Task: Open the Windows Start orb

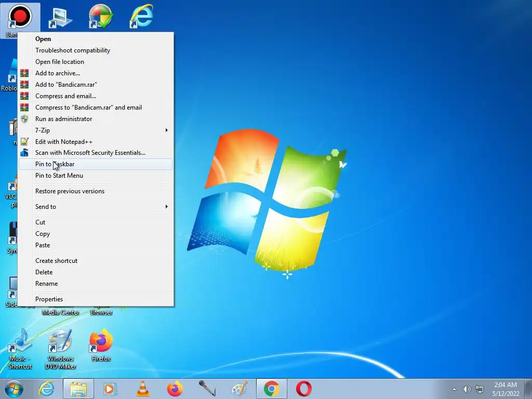Action: [x=14, y=389]
